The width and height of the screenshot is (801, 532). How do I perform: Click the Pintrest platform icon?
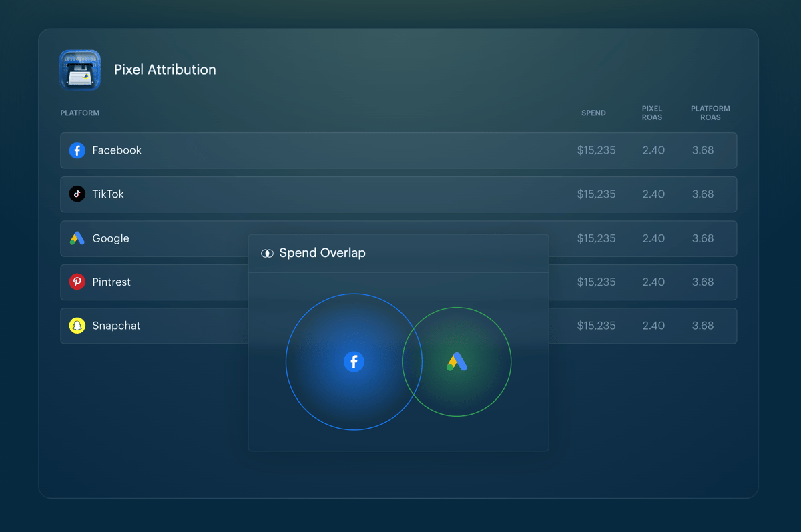[x=77, y=282]
